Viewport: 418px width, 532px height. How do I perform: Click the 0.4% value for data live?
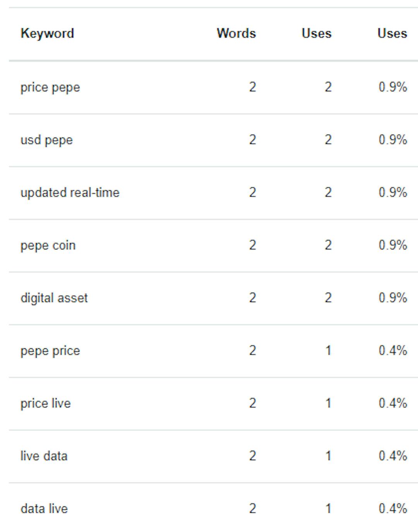point(393,508)
